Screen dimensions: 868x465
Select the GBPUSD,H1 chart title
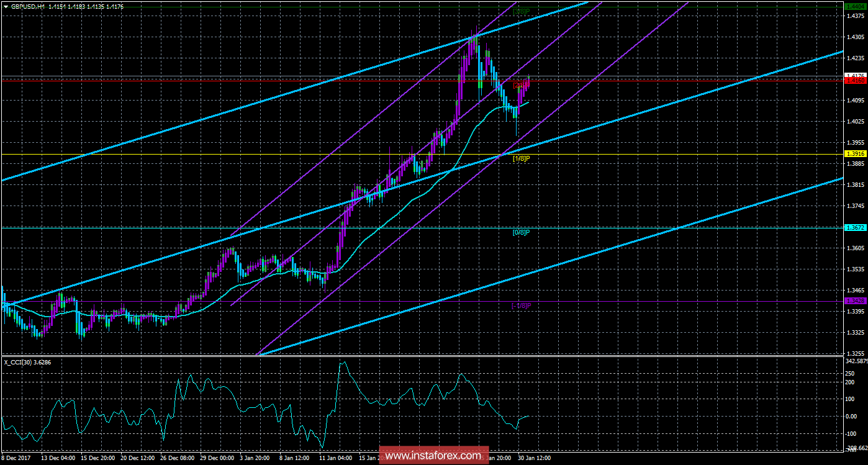pyautogui.click(x=28, y=6)
